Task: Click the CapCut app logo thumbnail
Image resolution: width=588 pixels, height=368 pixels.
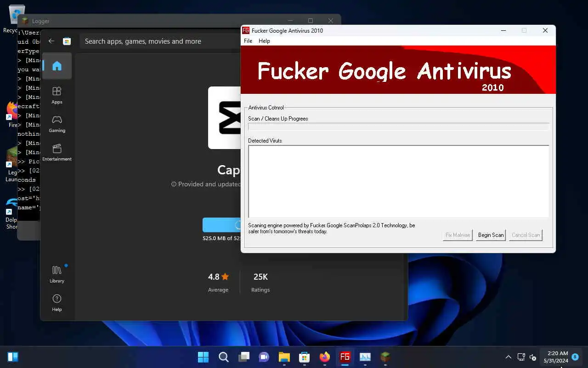Action: point(225,118)
